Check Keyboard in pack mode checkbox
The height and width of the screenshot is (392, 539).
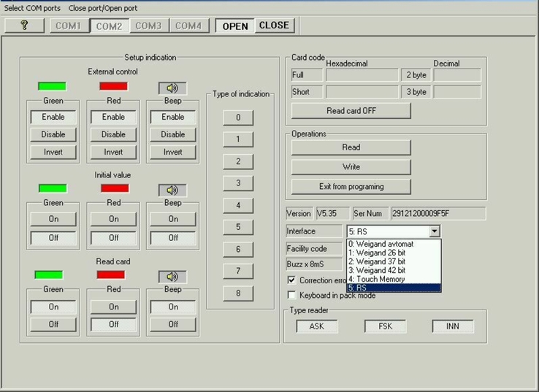click(291, 295)
